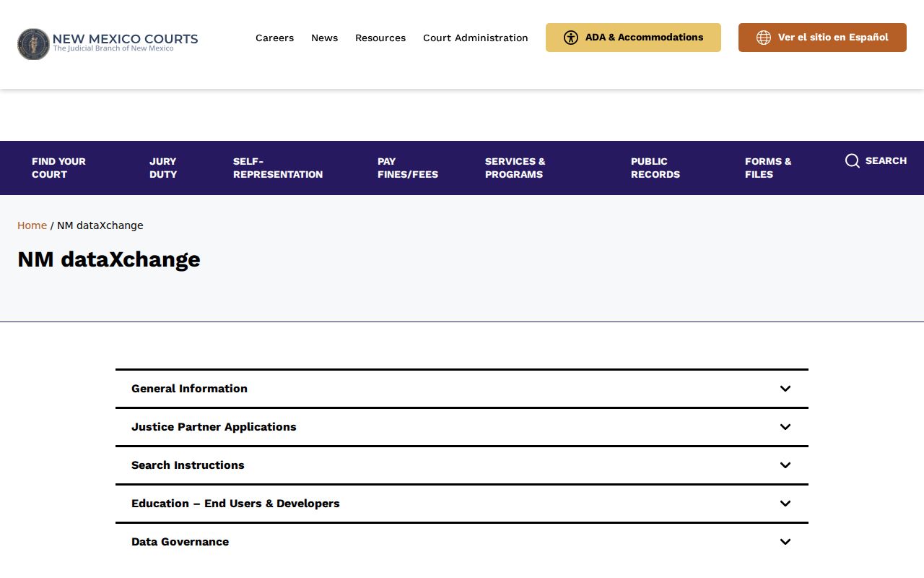The image size is (924, 578).
Task: Open the Pay Fines/Fees menu
Action: (x=408, y=168)
